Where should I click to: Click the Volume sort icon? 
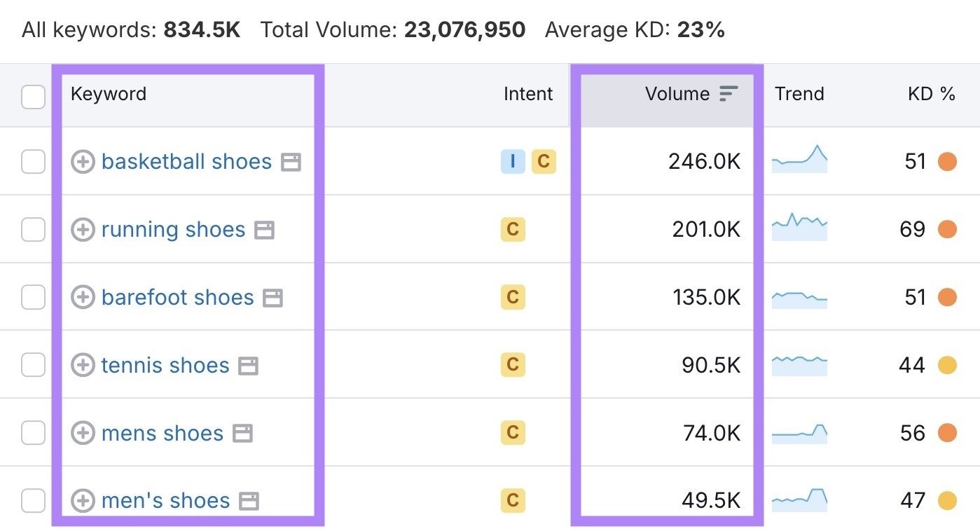click(729, 94)
